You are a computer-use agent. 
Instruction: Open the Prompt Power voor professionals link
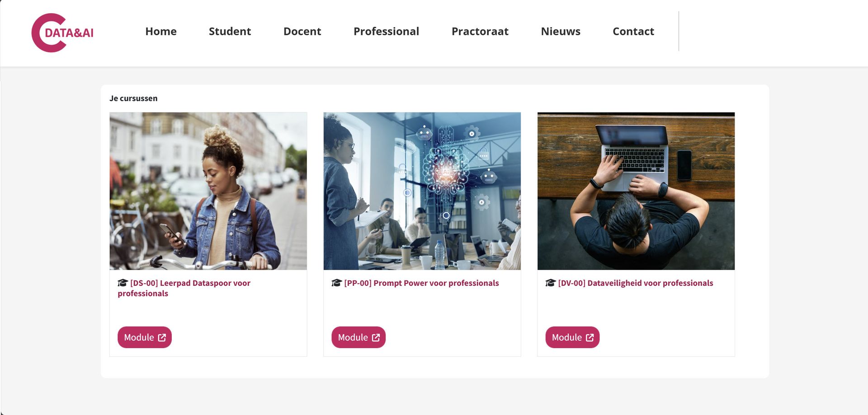click(421, 283)
